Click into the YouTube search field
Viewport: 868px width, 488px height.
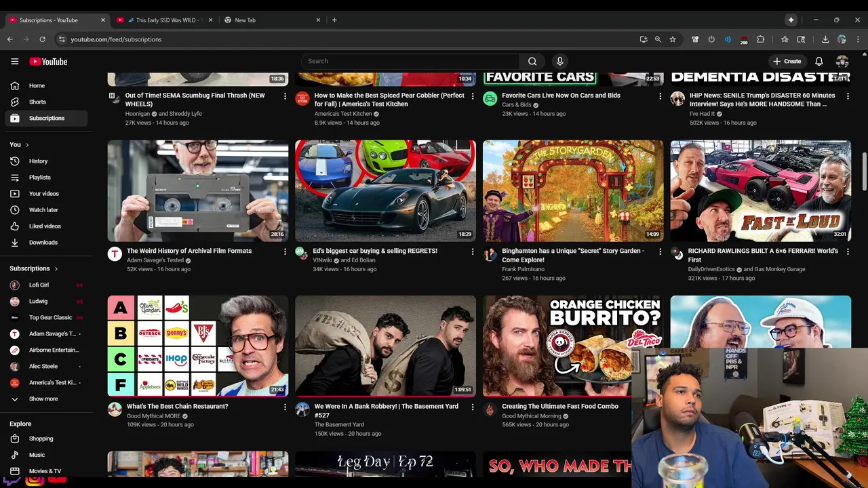pyautogui.click(x=410, y=61)
